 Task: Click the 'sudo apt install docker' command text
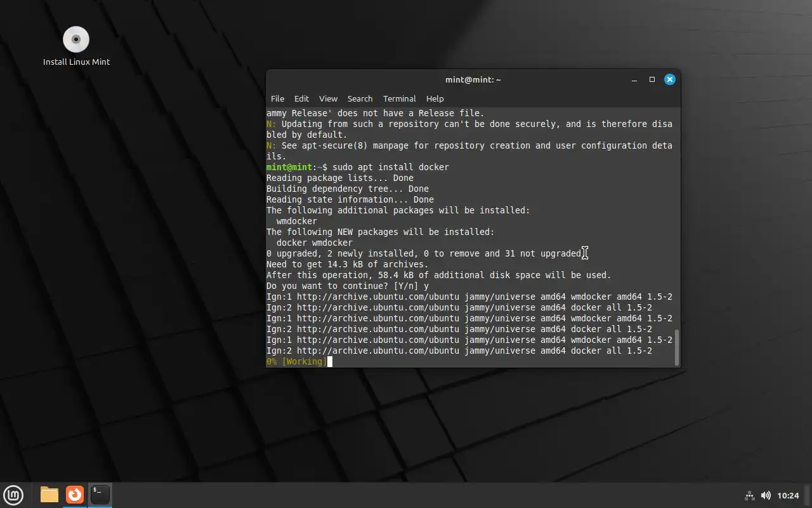coord(391,167)
